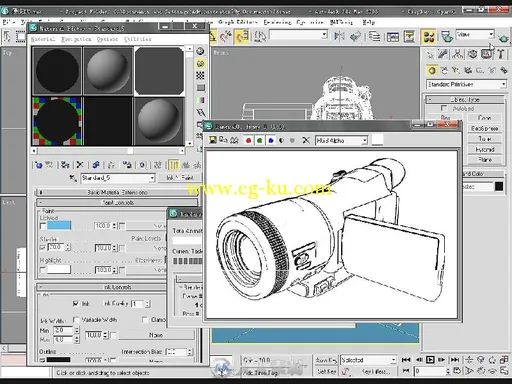Click Reset Map/Material X icon

click(80, 165)
